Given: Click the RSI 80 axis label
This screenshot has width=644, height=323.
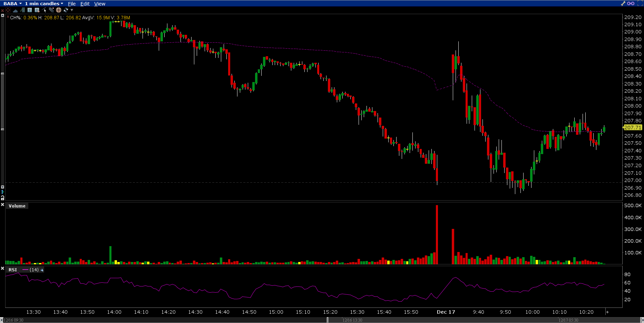Looking at the screenshot, I should (x=627, y=274).
